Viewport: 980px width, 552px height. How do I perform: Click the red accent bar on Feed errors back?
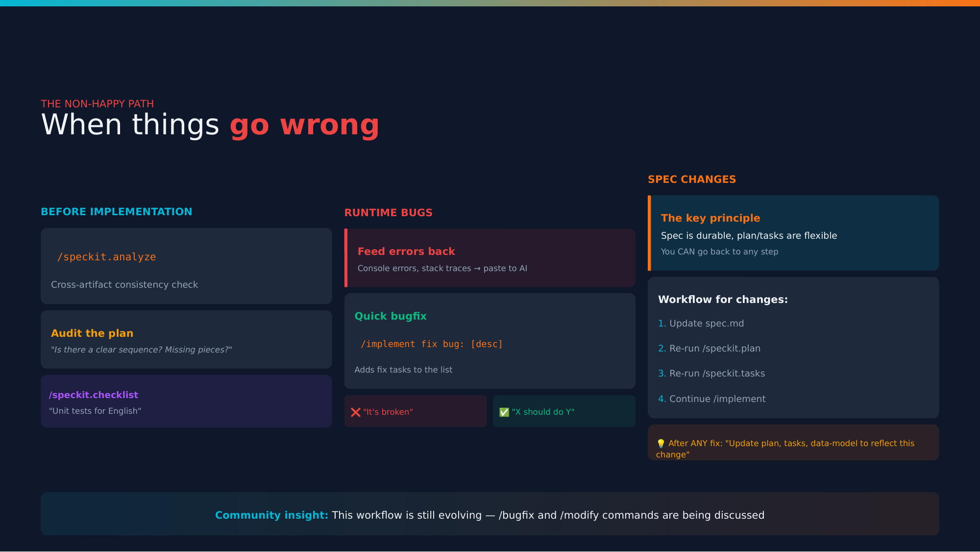(x=346, y=258)
